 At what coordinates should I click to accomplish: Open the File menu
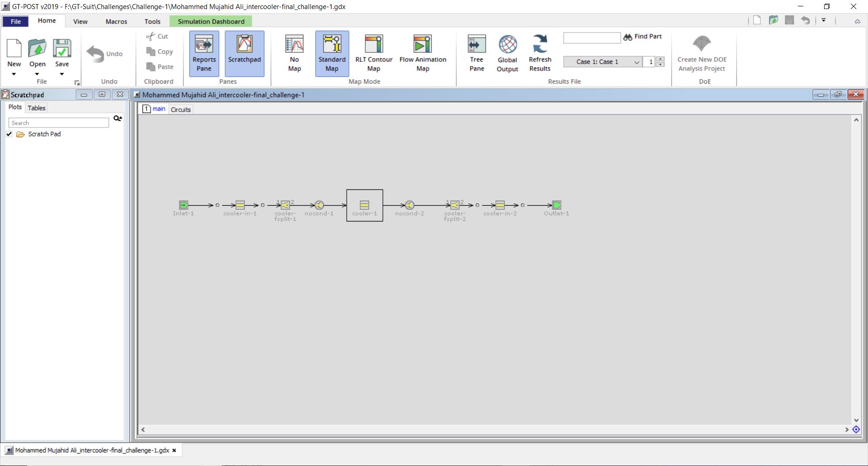click(15, 21)
